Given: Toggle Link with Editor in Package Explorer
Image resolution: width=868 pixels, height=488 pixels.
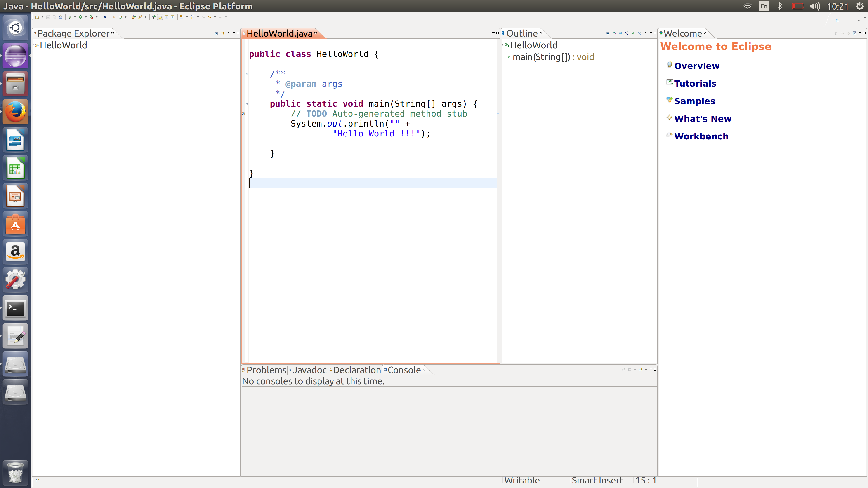Looking at the screenshot, I should click(222, 33).
